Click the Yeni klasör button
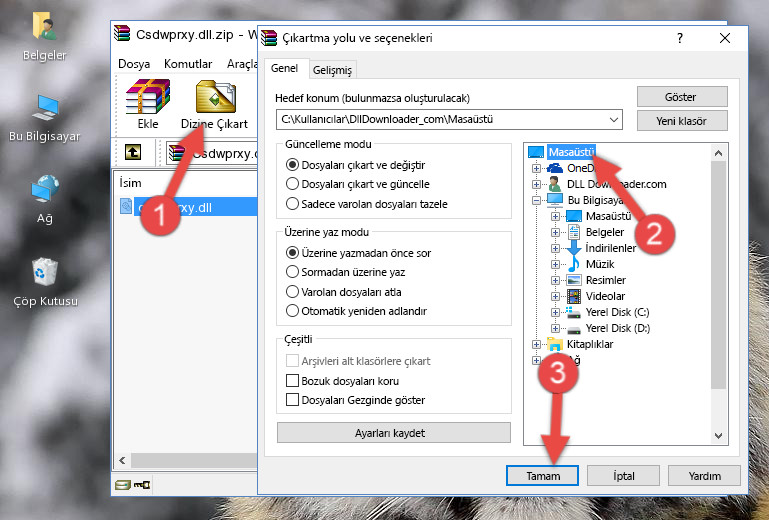The image size is (769, 520). coord(682,121)
